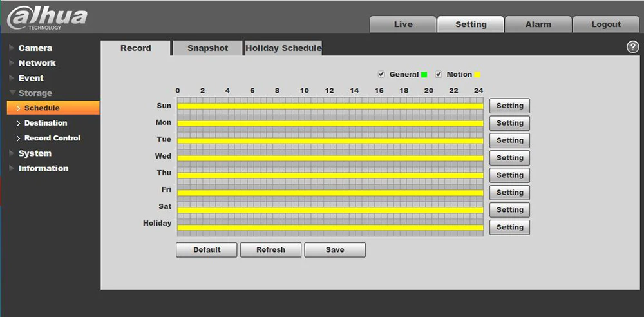Click the Holiday row label

pos(157,224)
